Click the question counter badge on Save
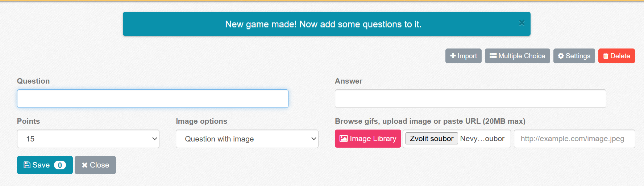 [x=60, y=165]
